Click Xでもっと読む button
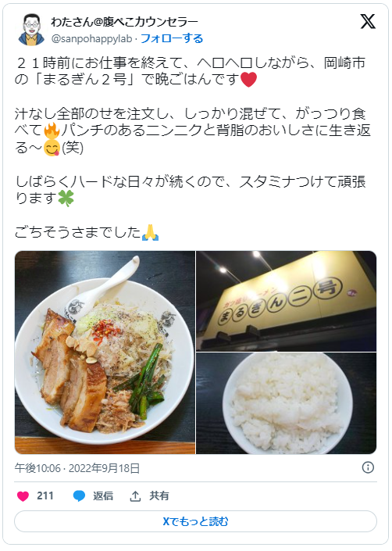The height and width of the screenshot is (551, 392). (x=195, y=521)
